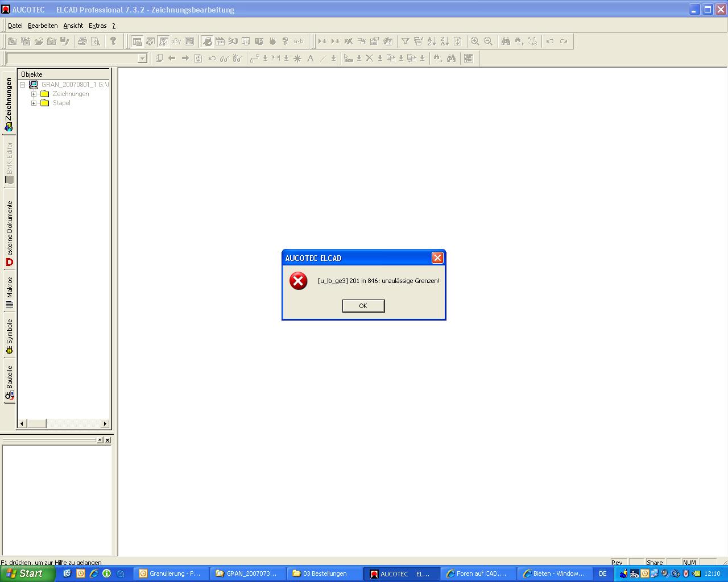Image resolution: width=728 pixels, height=582 pixels.
Task: Click the forward arrow navigation icon
Action: coord(185,58)
